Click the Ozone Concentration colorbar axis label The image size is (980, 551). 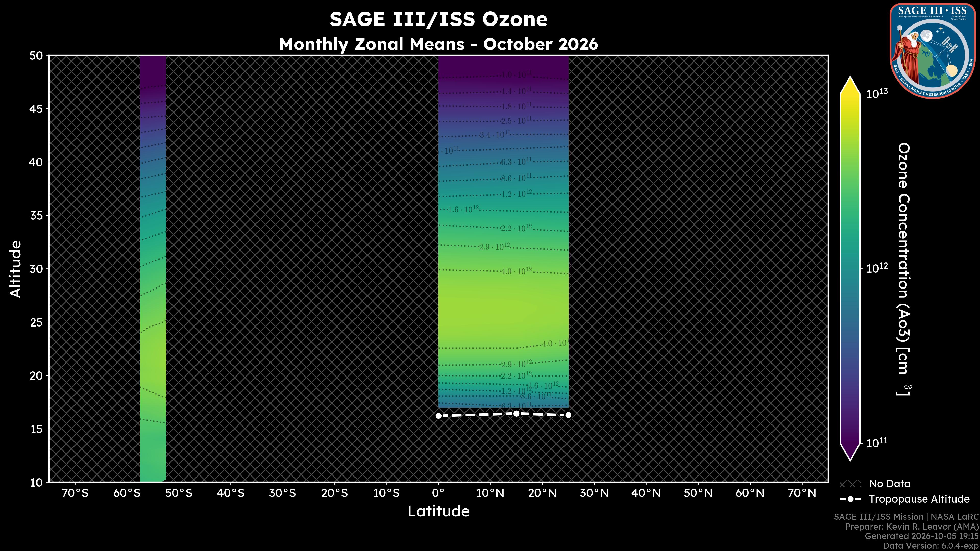(904, 269)
